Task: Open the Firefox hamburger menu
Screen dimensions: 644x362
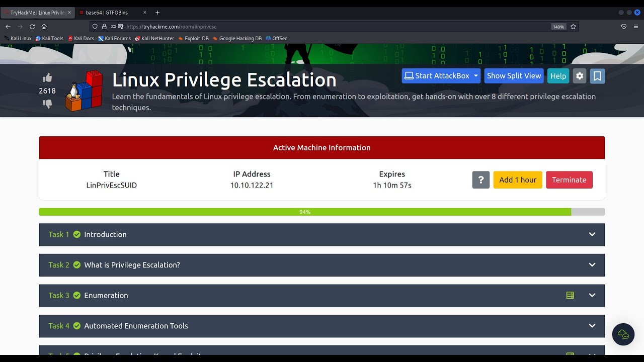Action: click(x=636, y=27)
